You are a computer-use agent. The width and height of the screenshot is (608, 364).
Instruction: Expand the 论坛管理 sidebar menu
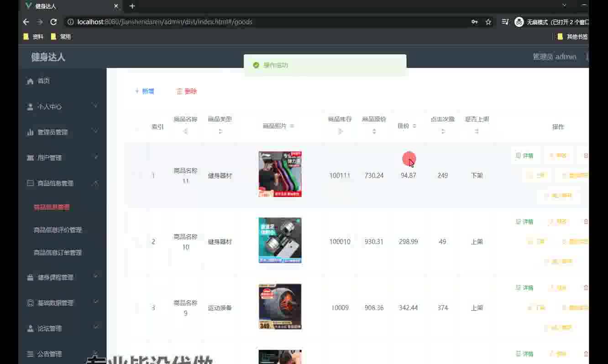tap(62, 328)
